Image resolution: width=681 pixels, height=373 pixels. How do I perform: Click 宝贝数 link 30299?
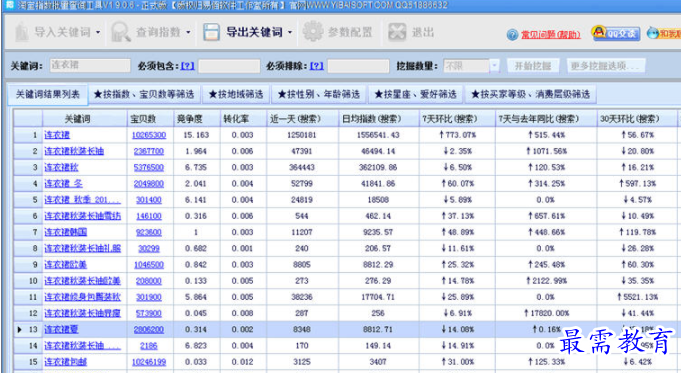point(149,248)
